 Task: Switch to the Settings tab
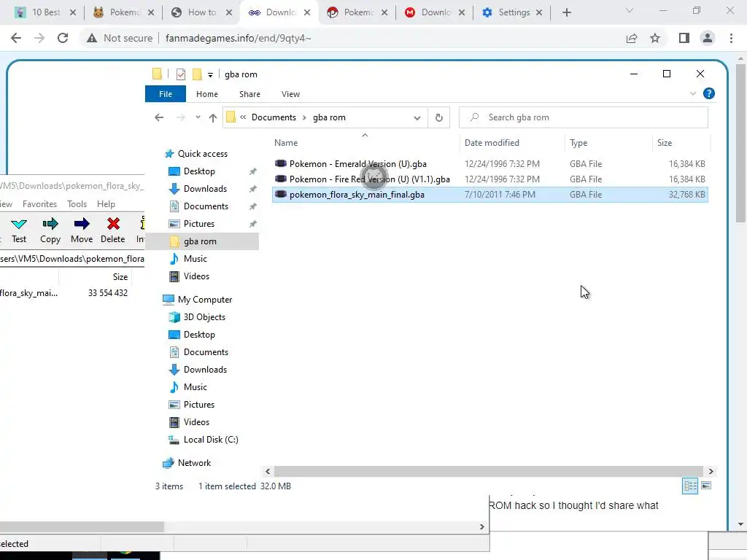pos(514,12)
